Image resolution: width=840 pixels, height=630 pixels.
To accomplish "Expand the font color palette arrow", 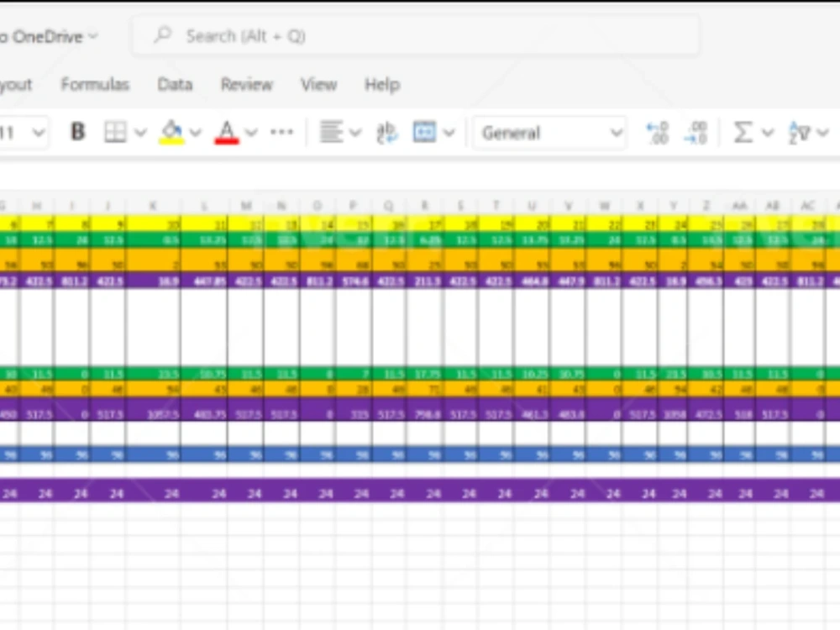I will point(251,132).
